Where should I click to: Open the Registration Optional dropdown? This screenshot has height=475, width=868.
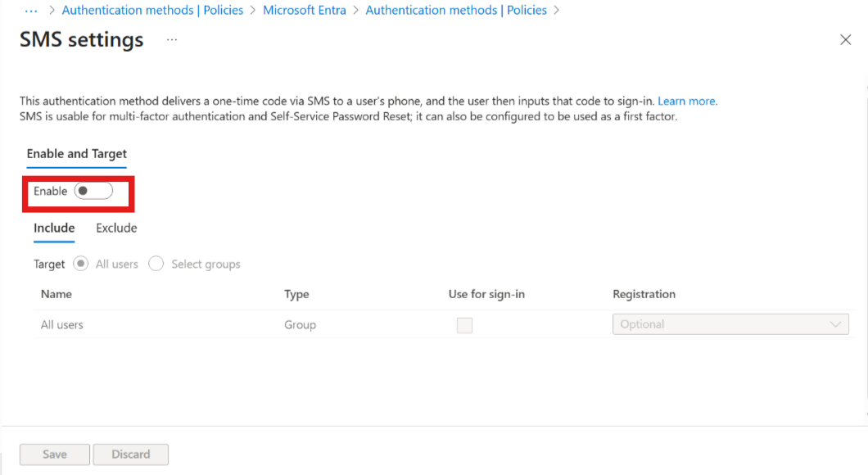tap(730, 324)
